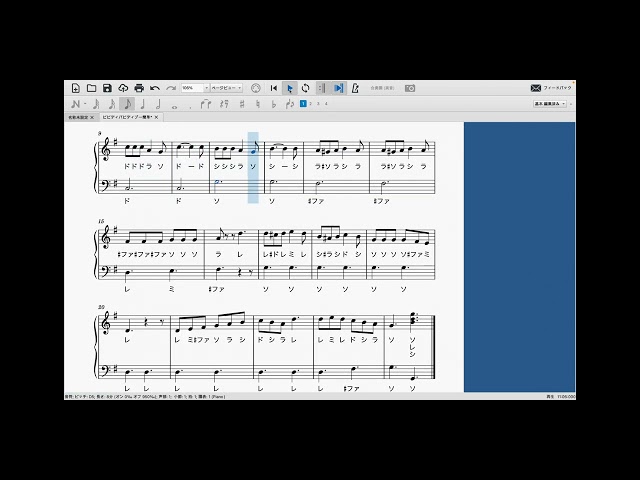The image size is (640, 480).
Task: Switch to the second score tab
Action: pyautogui.click(x=127, y=117)
